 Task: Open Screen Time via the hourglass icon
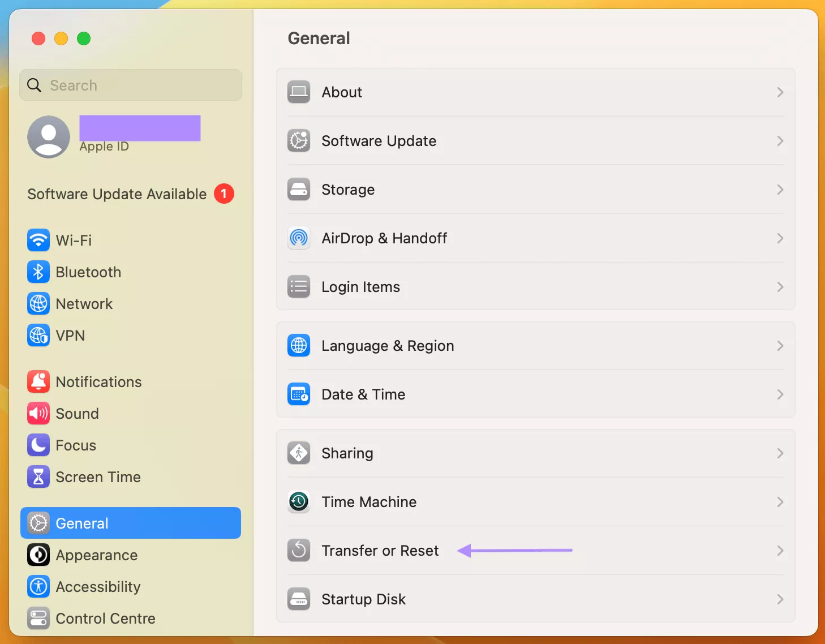[x=38, y=476]
